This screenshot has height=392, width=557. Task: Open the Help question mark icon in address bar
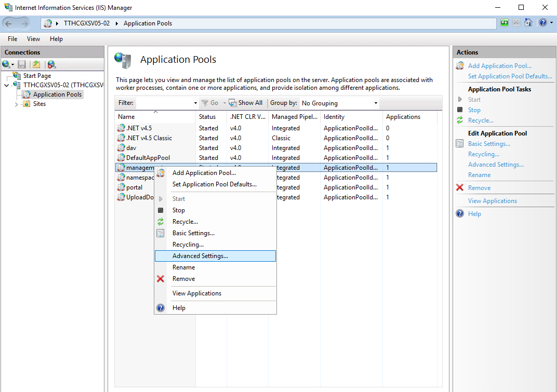pyautogui.click(x=542, y=23)
